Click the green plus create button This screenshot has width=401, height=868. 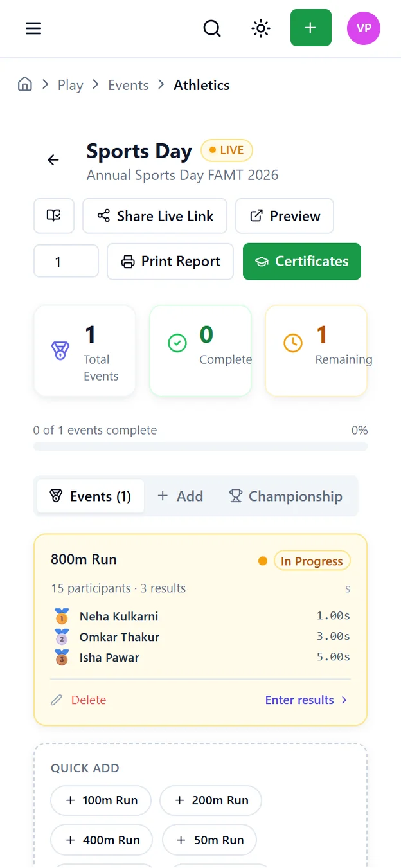[x=311, y=28]
